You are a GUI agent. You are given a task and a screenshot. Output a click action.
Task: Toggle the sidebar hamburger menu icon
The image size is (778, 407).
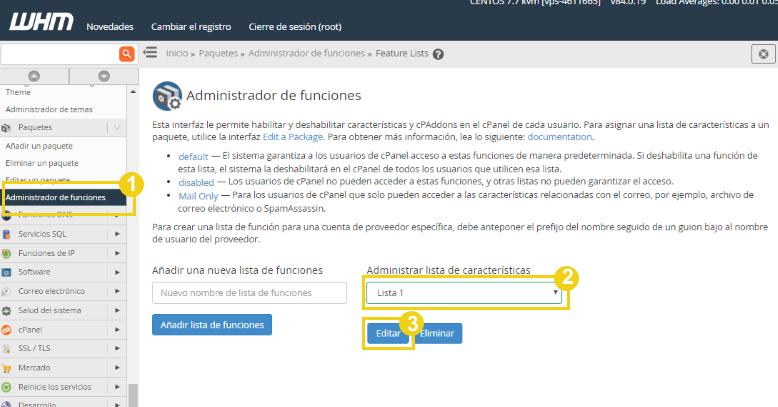(x=150, y=52)
